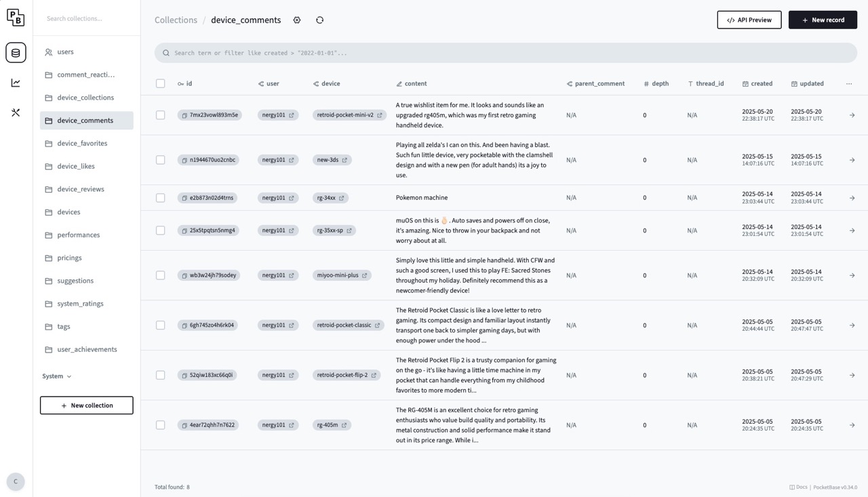Click the New record button
The width and height of the screenshot is (868, 497).
click(x=823, y=20)
